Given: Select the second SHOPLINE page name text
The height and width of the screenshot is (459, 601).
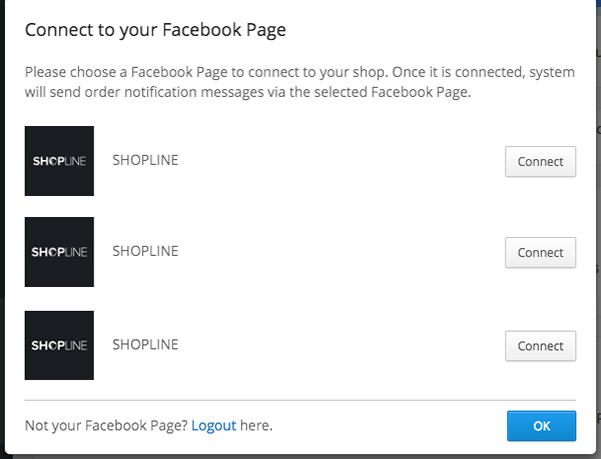Looking at the screenshot, I should pos(145,251).
